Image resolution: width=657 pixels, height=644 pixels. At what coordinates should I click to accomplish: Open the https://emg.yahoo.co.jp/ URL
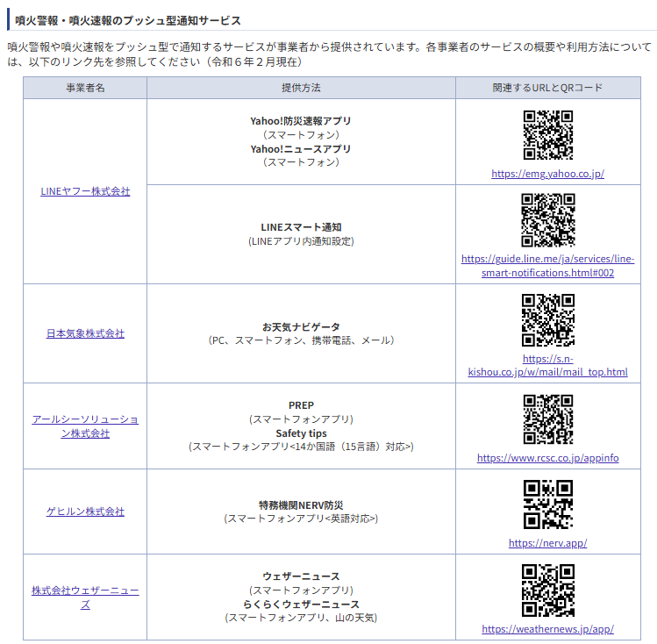coord(547,174)
